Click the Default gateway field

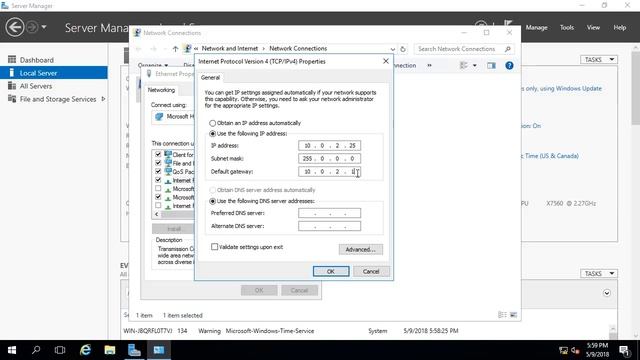pos(329,172)
